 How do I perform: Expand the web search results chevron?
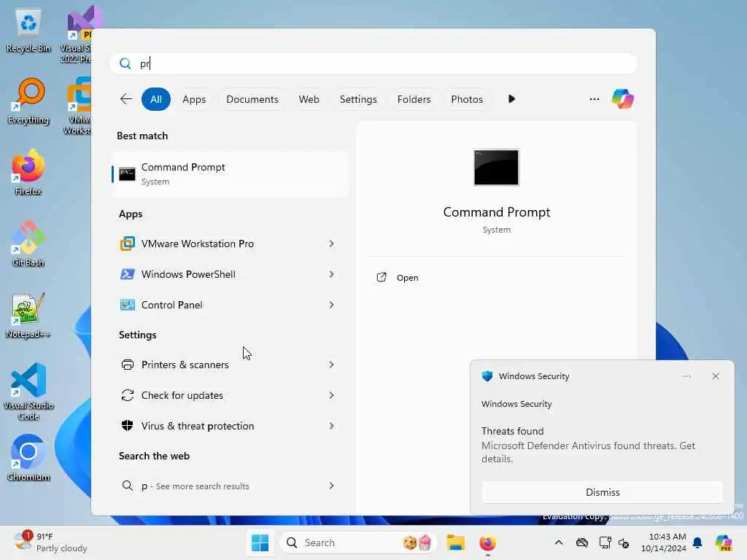(x=331, y=486)
